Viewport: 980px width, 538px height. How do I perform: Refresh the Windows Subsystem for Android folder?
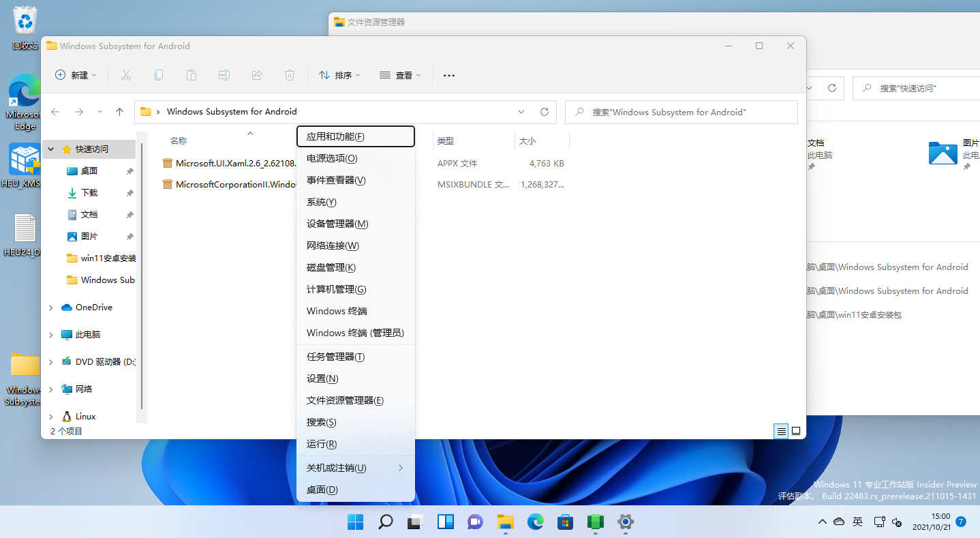click(x=545, y=112)
